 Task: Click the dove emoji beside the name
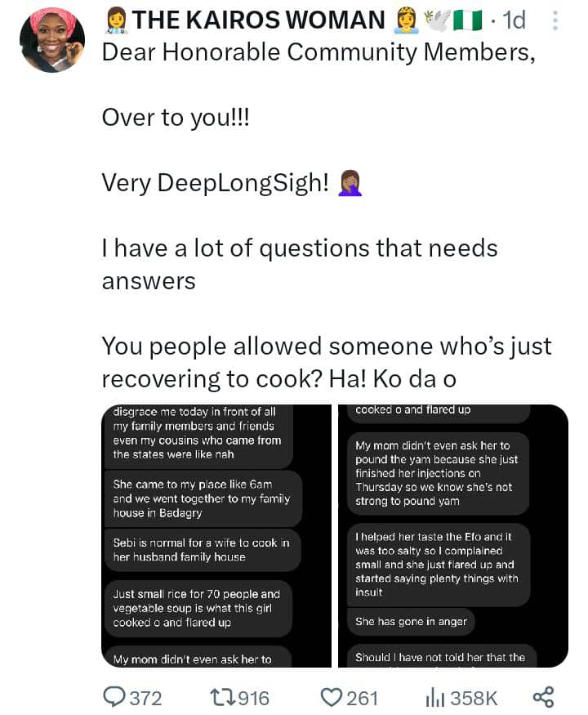(x=438, y=20)
